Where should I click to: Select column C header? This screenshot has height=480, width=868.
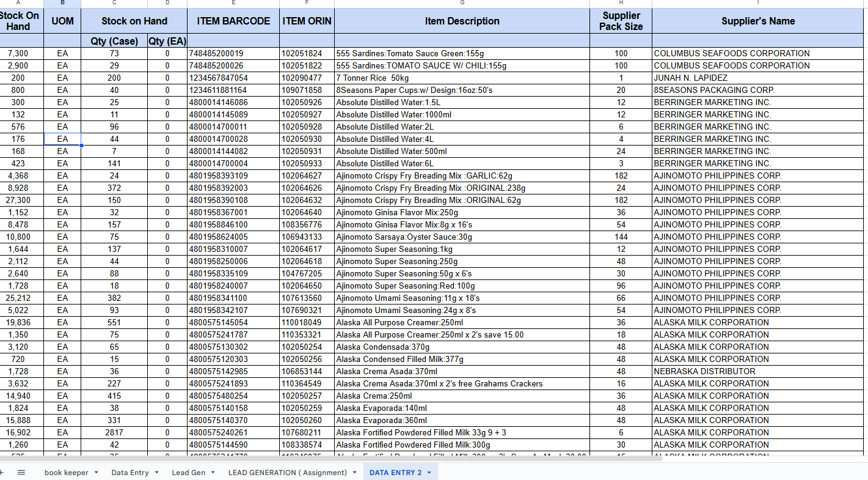pos(114,4)
